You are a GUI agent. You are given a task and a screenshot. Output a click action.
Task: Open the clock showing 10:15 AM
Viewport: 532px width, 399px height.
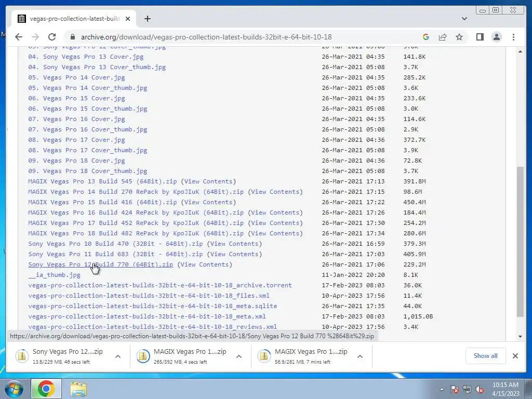point(506,389)
